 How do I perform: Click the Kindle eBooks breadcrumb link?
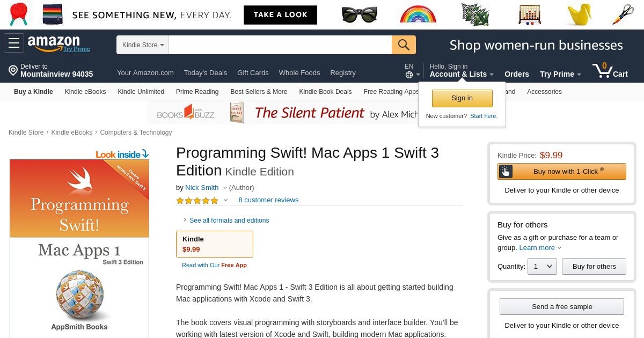72,133
